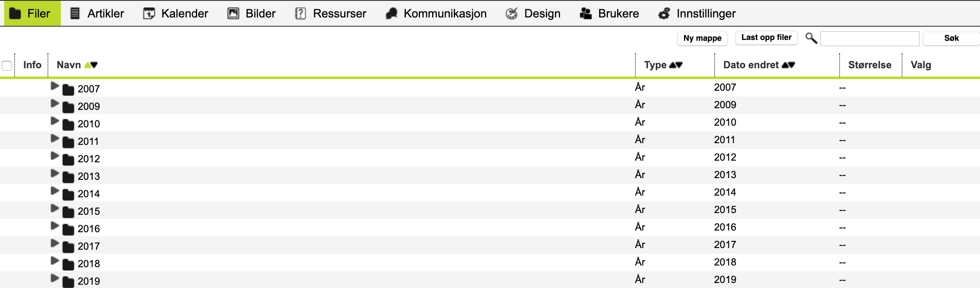Image resolution: width=980 pixels, height=288 pixels.
Task: Click the Kommunikasjon speech icon
Action: [391, 13]
